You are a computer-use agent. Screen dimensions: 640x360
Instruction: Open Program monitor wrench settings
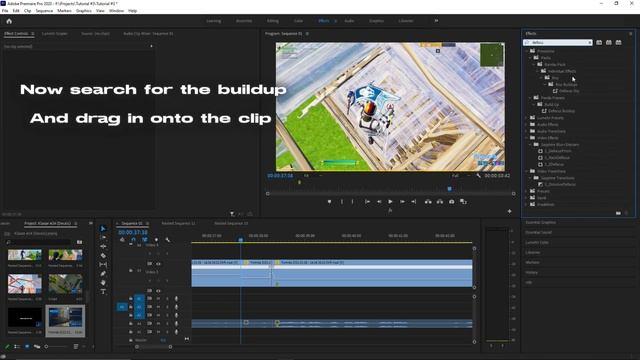(478, 176)
